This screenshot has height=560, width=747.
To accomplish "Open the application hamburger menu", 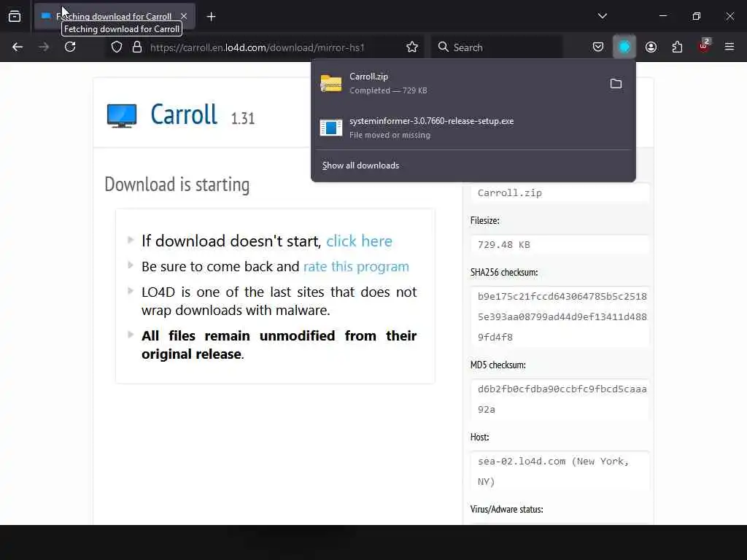I will (729, 47).
